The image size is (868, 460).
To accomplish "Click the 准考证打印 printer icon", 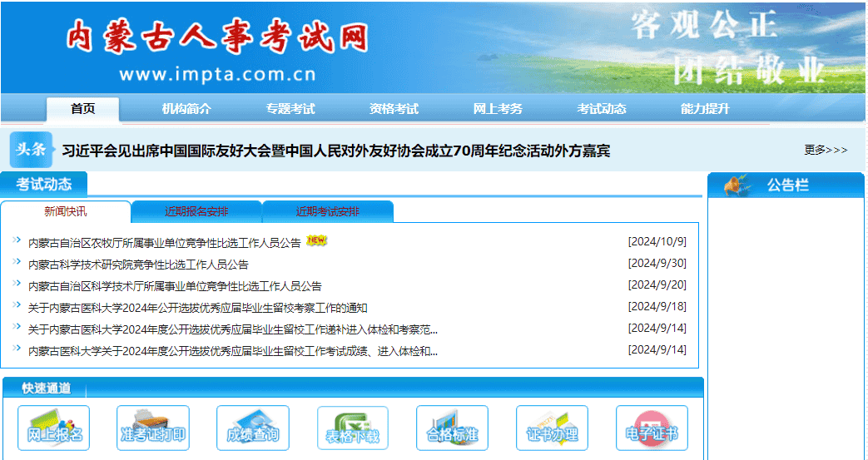I will tap(153, 428).
